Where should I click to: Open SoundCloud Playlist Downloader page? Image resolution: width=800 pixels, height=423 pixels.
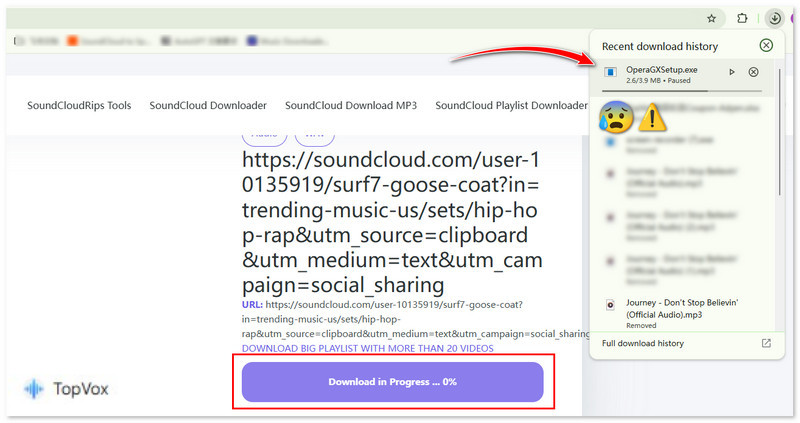click(x=511, y=106)
